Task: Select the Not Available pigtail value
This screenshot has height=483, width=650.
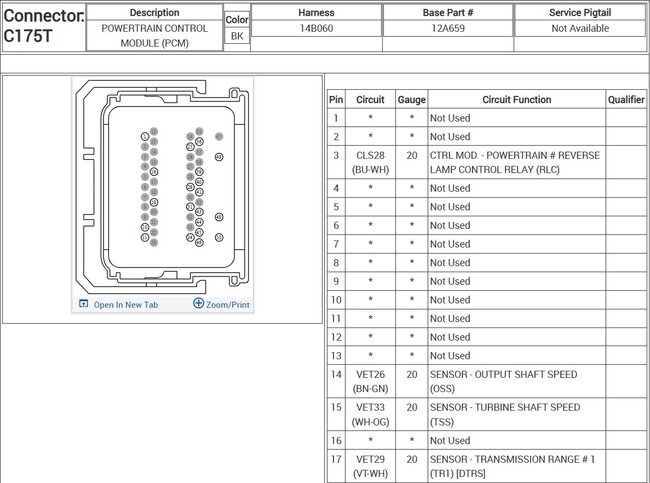Action: coord(580,28)
